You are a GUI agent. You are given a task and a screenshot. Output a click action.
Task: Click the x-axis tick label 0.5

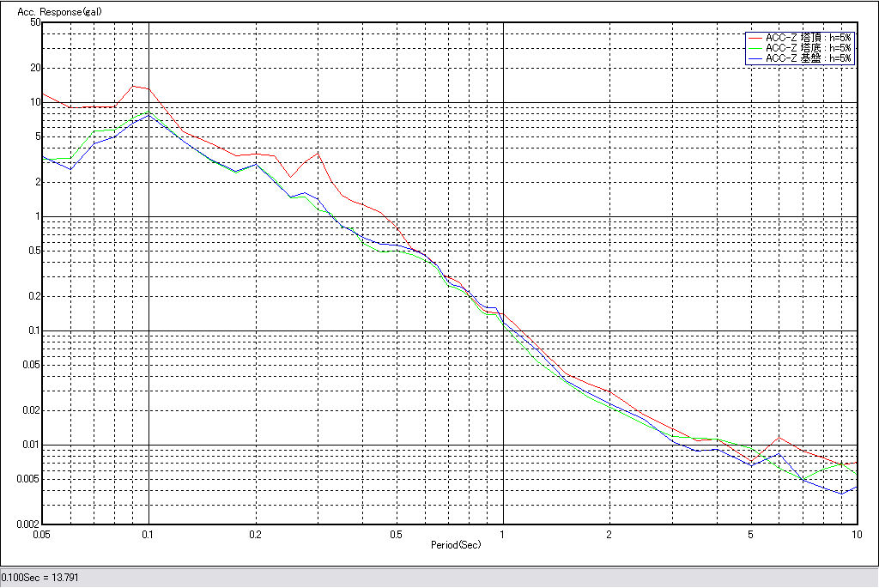[x=396, y=534]
